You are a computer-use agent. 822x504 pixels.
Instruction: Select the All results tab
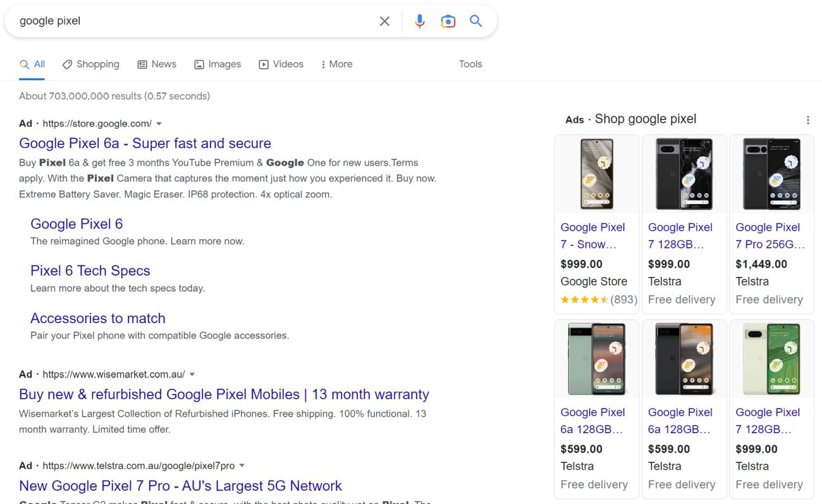32,64
